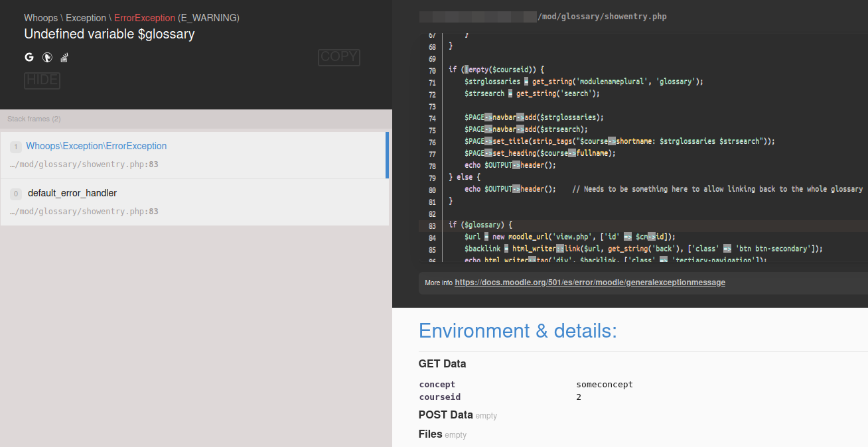The height and width of the screenshot is (447, 868).
Task: Click the code line defining $strglossaries
Action: tap(584, 82)
